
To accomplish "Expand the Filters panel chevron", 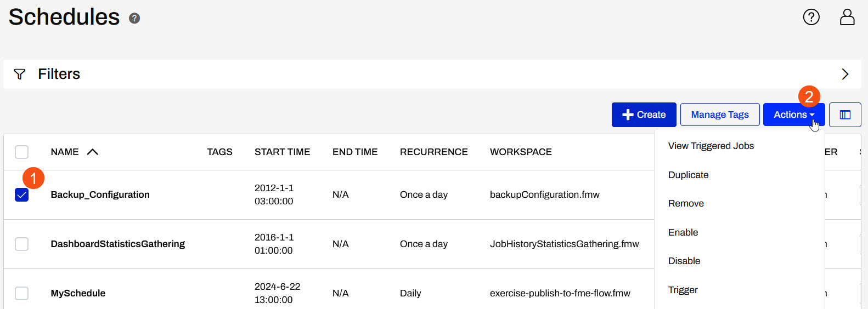I will click(x=845, y=74).
